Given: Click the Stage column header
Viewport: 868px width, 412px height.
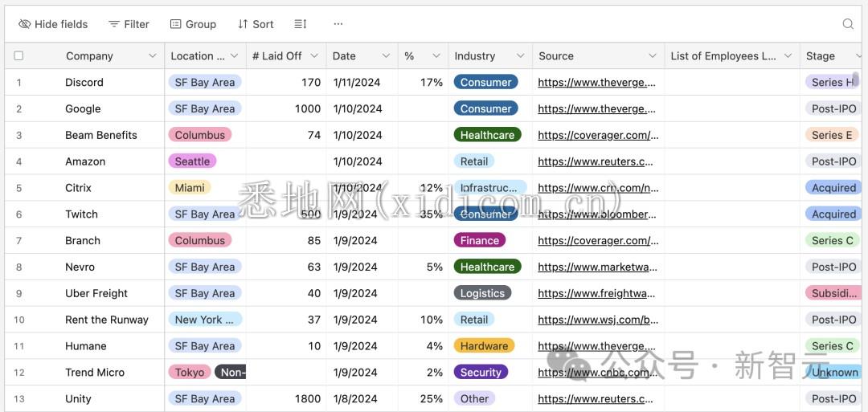Looking at the screenshot, I should click(x=821, y=56).
